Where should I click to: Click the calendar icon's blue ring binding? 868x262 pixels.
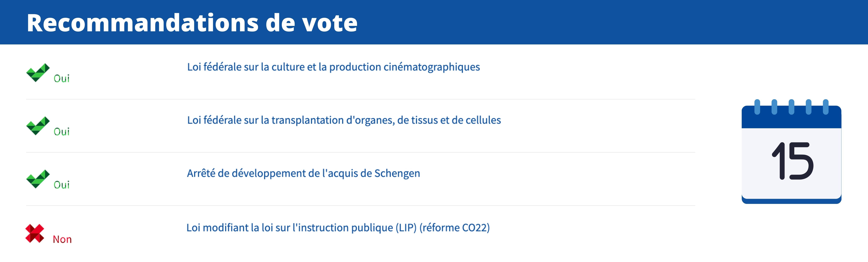[x=791, y=107]
